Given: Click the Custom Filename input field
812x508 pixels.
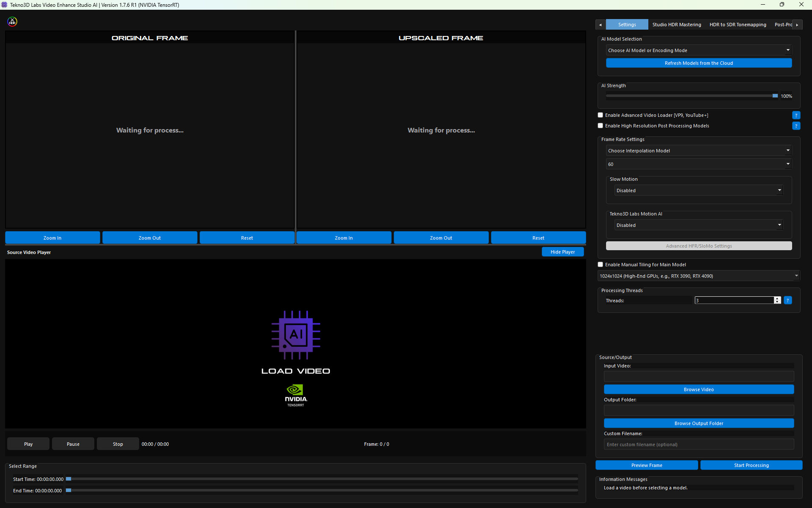Looking at the screenshot, I should coord(699,444).
